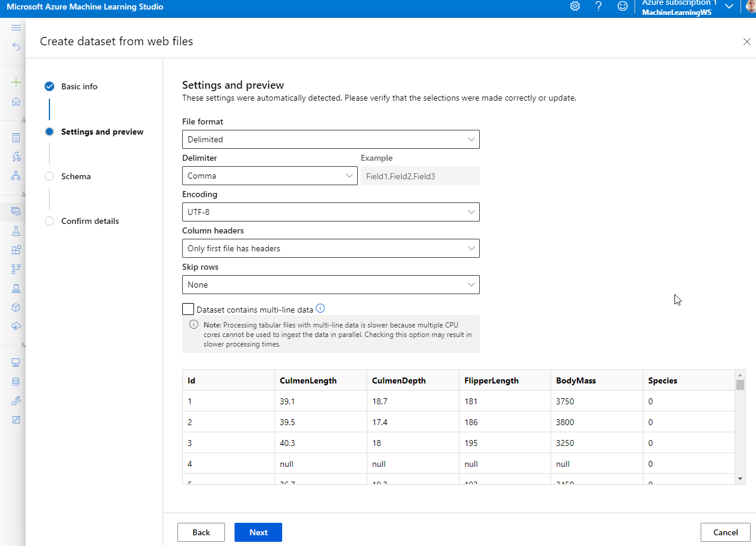
Task: Click the Back button
Action: point(201,532)
